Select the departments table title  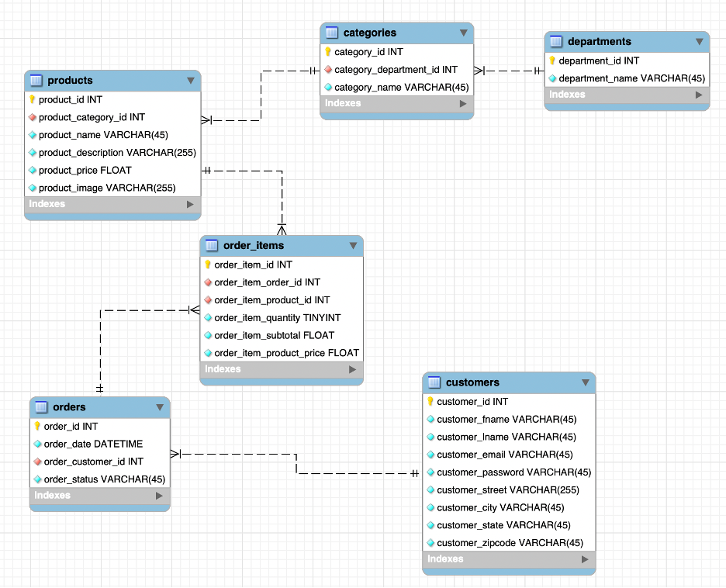(599, 42)
